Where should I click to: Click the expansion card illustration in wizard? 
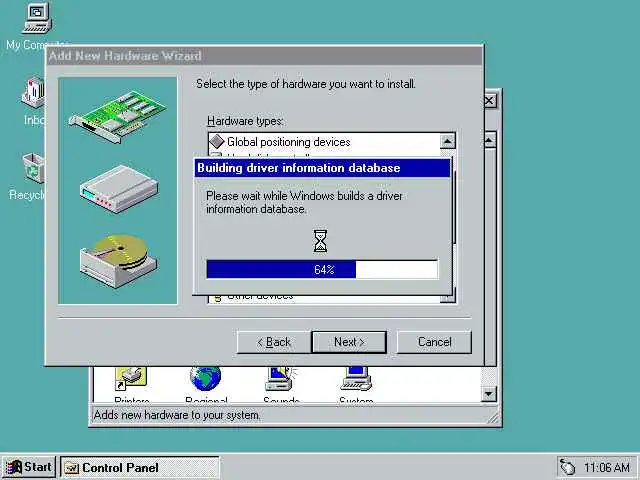pyautogui.click(x=118, y=117)
